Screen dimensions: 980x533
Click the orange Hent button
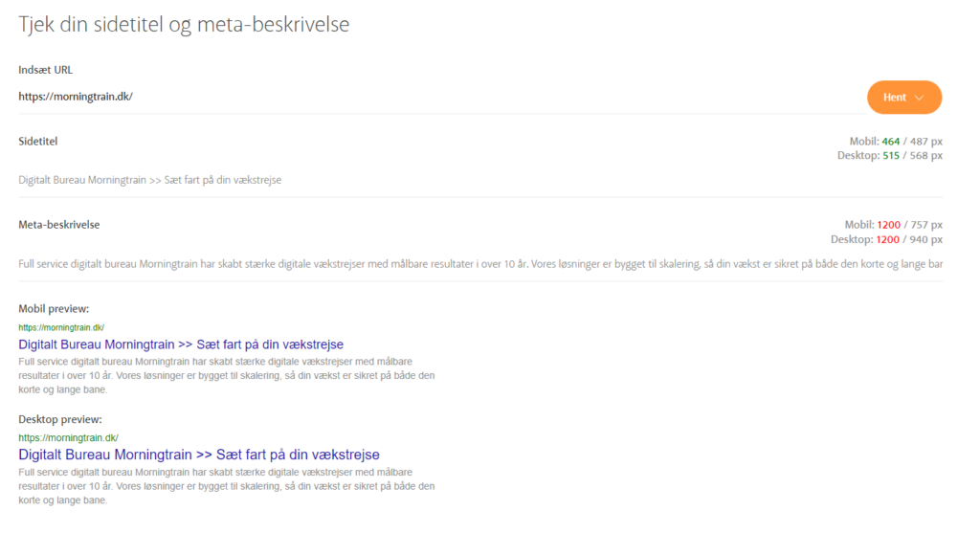point(903,97)
